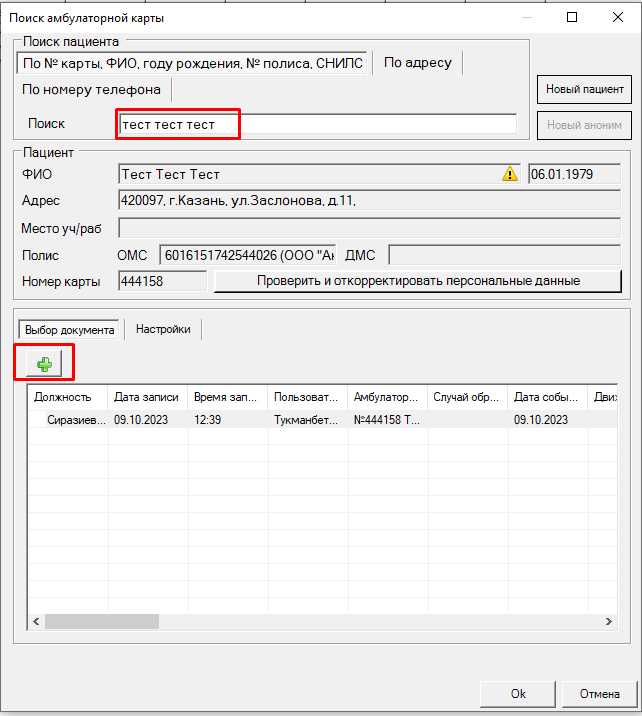
Task: Click the yellow warning triangle icon
Action: [510, 175]
